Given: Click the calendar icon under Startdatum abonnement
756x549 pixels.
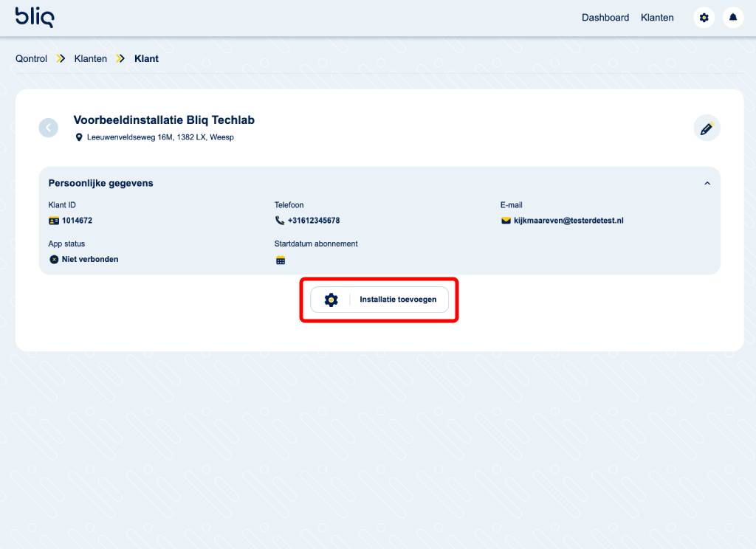Looking at the screenshot, I should pyautogui.click(x=280, y=260).
